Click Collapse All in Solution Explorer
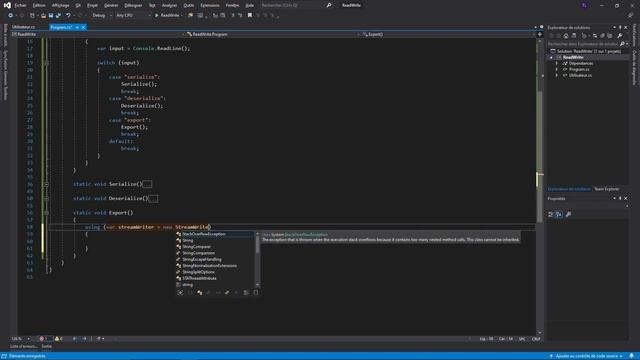Viewport: 640px width, 360px height. pos(602,36)
